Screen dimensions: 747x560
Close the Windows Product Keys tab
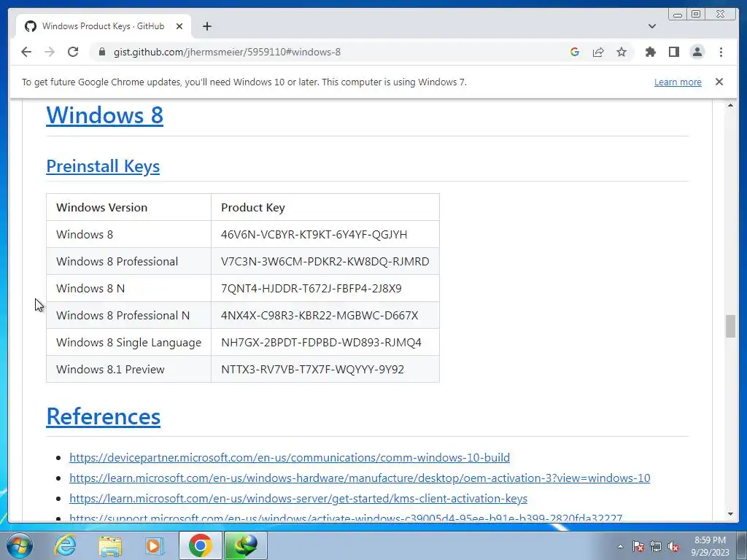[x=179, y=26]
